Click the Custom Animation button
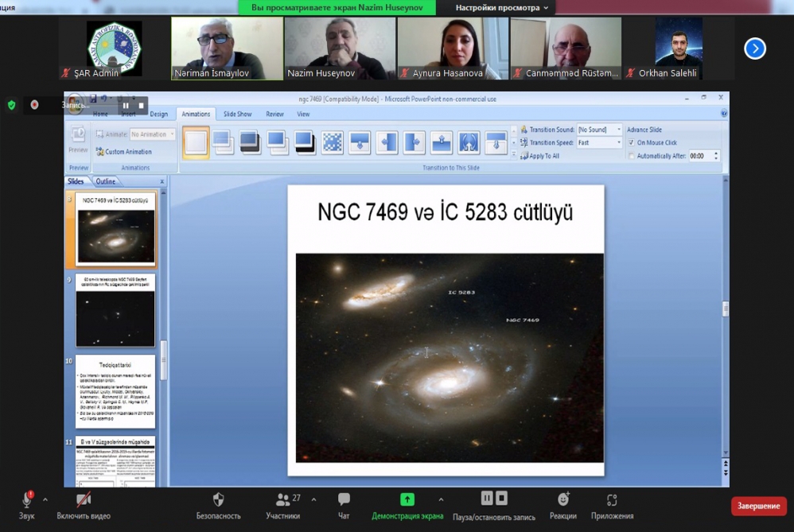This screenshot has height=532, width=794. tap(123, 151)
